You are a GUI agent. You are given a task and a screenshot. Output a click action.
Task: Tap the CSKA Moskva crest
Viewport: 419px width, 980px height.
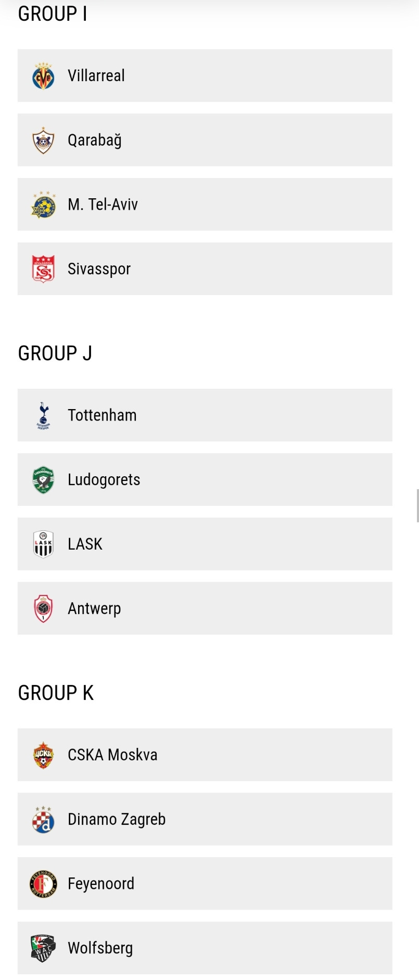[x=43, y=755]
